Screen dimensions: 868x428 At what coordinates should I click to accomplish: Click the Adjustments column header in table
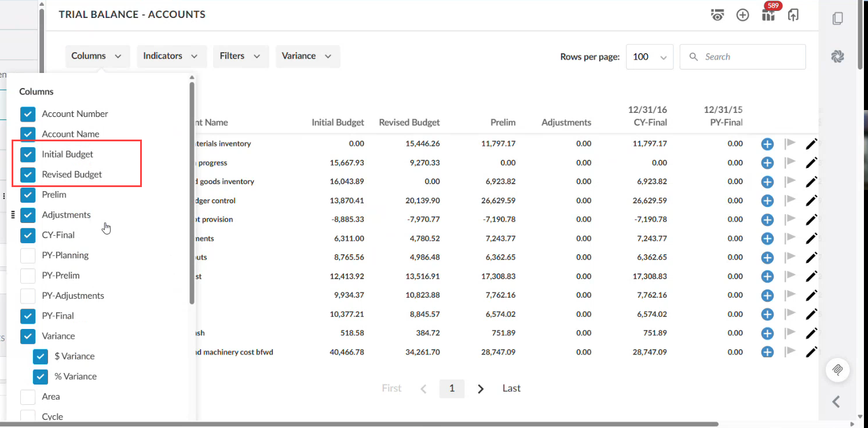(x=566, y=122)
